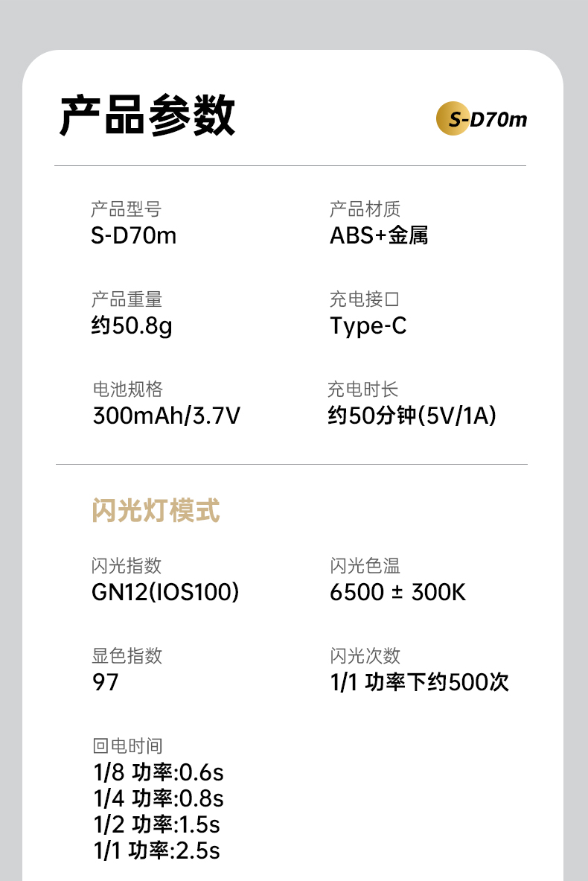Click the ABS+金属 material value
Image resolution: width=588 pixels, height=881 pixels.
[x=379, y=235]
